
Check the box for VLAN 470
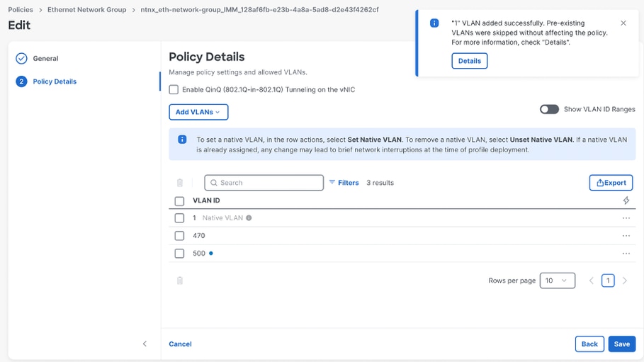click(179, 236)
